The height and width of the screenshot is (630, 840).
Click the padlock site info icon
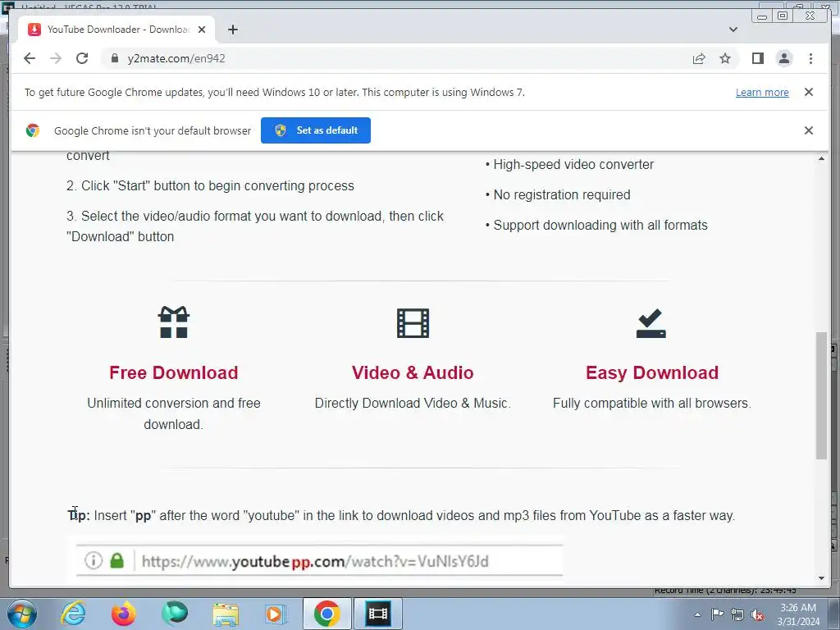(115, 58)
